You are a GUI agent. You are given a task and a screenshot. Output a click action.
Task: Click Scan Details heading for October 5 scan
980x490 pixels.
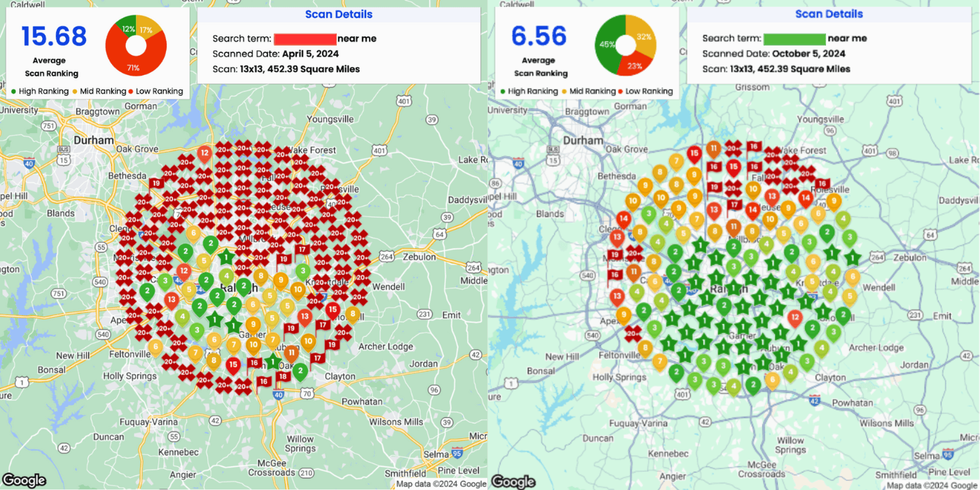coord(829,14)
